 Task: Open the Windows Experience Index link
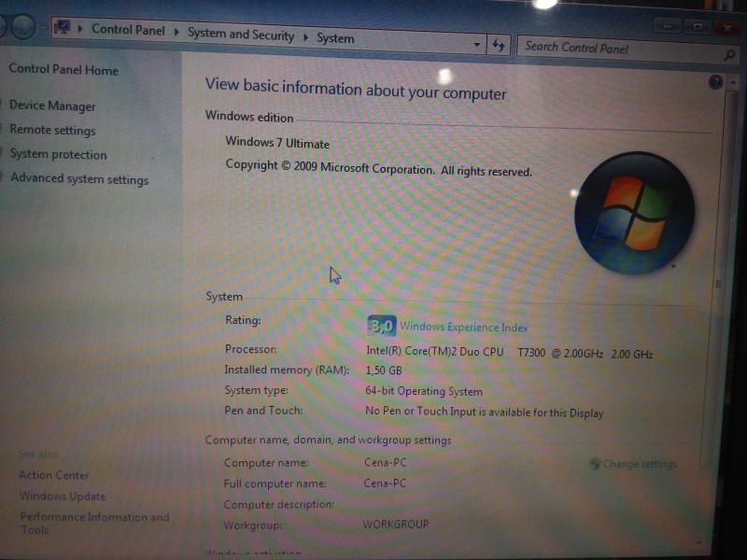tap(463, 328)
